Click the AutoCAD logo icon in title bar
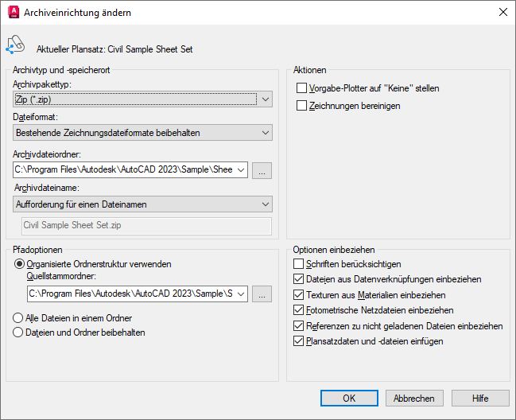Screen dimensions: 516x420 point(13,13)
